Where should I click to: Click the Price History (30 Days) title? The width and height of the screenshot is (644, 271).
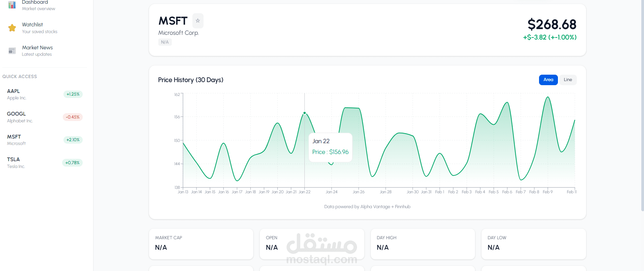pyautogui.click(x=191, y=80)
